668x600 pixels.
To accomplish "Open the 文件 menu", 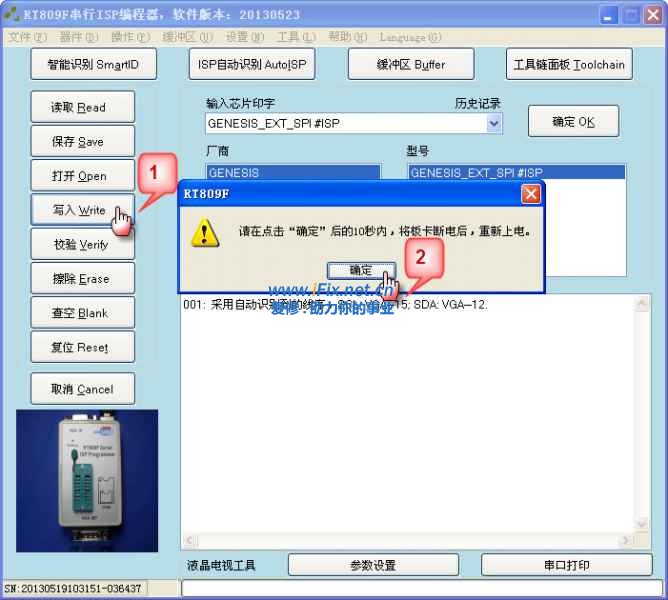I will 26,37.
